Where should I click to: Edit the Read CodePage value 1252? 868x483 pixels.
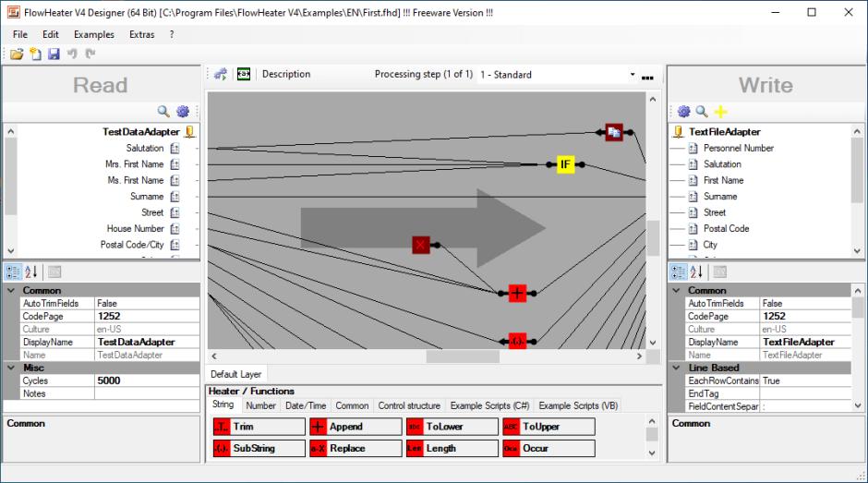(x=147, y=316)
